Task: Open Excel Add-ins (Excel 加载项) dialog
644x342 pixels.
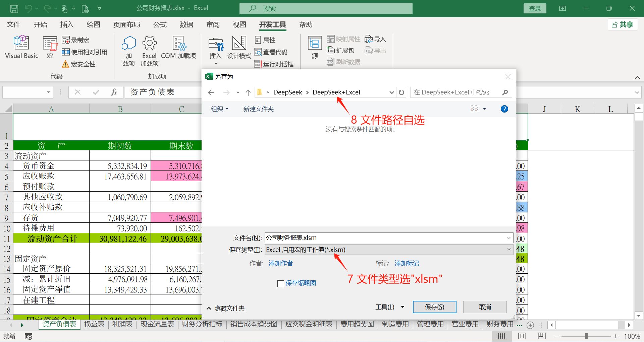Action: [x=149, y=51]
